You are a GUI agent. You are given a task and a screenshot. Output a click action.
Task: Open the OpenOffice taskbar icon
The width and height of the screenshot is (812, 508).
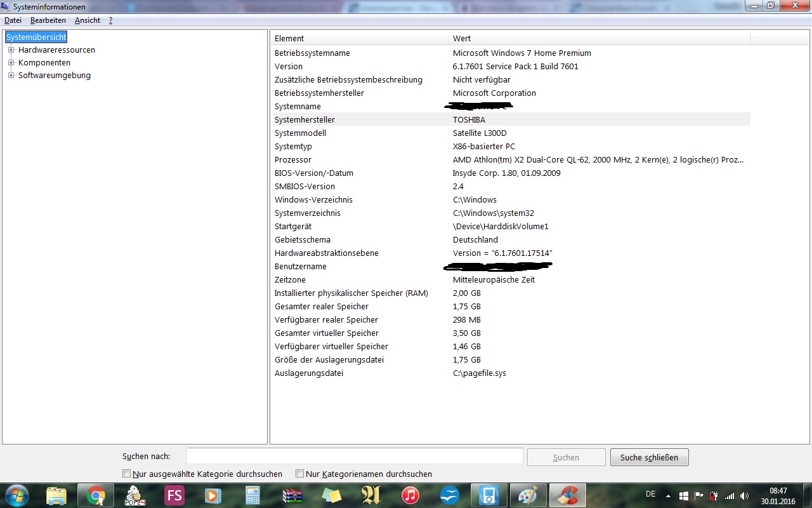450,495
